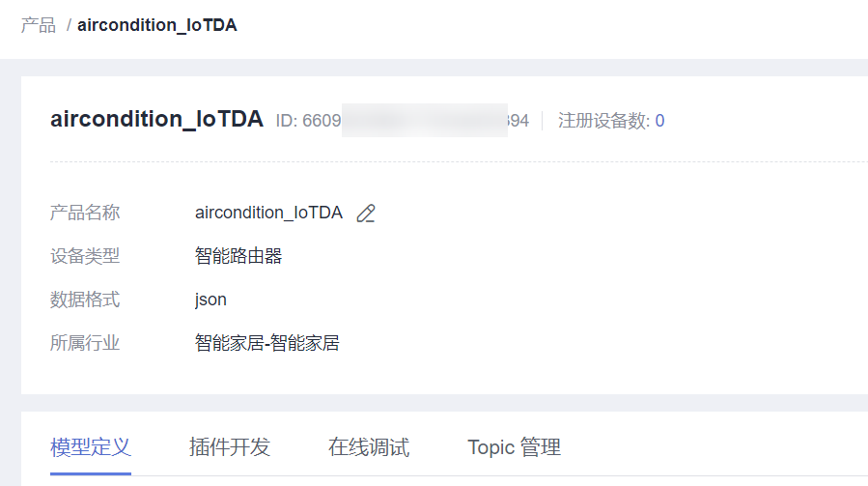The image size is (868, 486).
Task: Click the large aircondition_IoTDA product heading
Action: click(156, 120)
